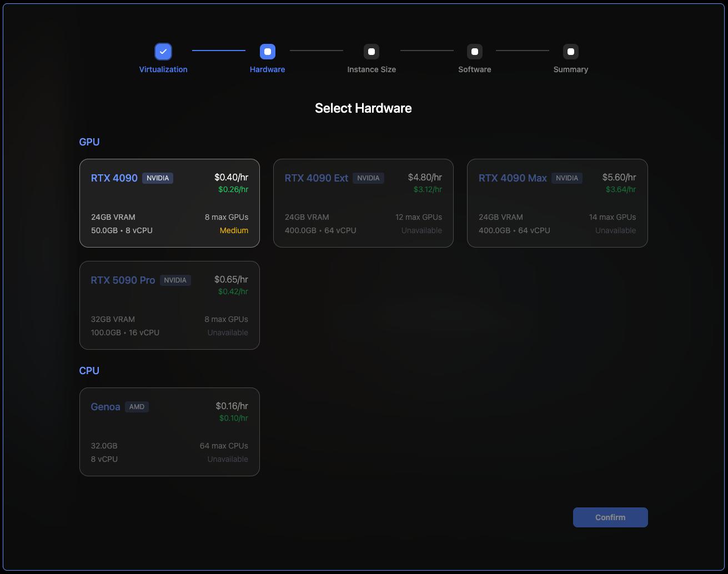The width and height of the screenshot is (728, 574).
Task: Click the Software step icon
Action: [x=475, y=52]
